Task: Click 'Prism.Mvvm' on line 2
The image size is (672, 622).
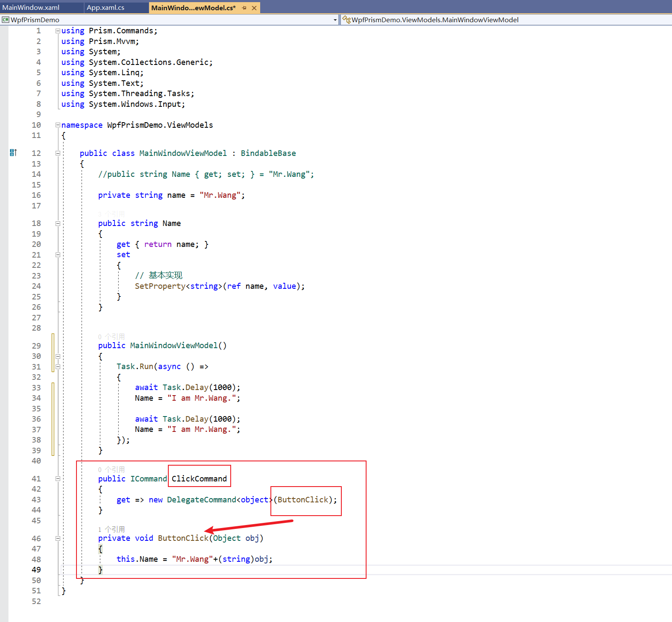Action: (112, 41)
